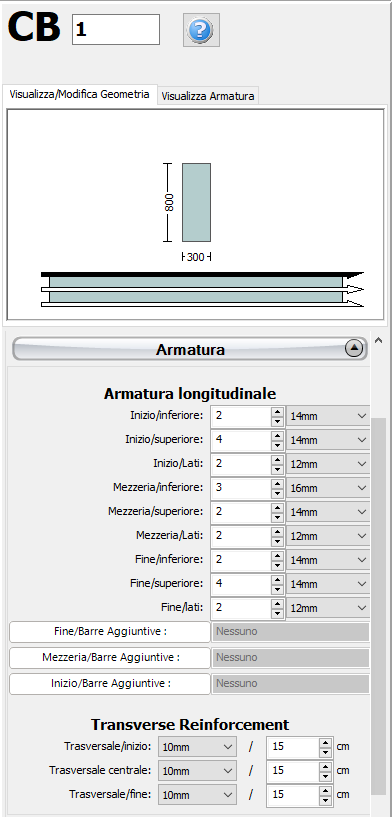Increase Mezzeria/inferiore bar count with up arrow
392x817 pixels.
[278, 483]
